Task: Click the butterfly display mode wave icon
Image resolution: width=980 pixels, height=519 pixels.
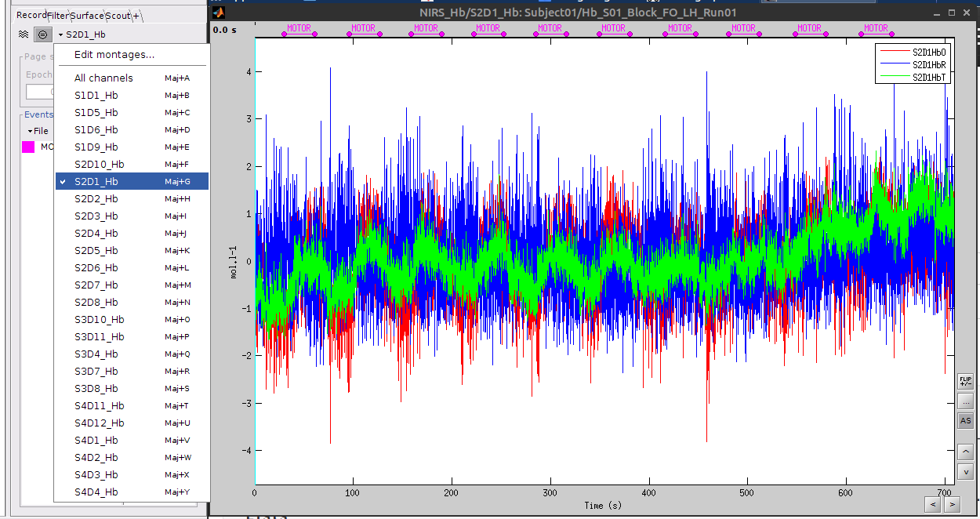Action: pos(24,34)
